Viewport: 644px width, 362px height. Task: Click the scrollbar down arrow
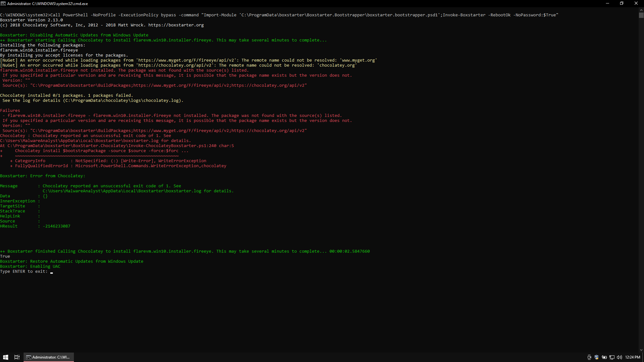coord(641,349)
